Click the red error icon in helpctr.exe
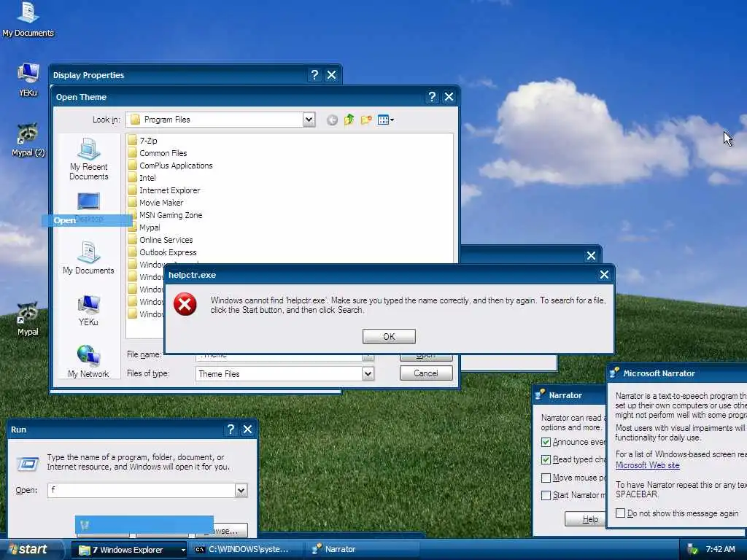Screen dimensions: 747x560 pyautogui.click(x=185, y=305)
